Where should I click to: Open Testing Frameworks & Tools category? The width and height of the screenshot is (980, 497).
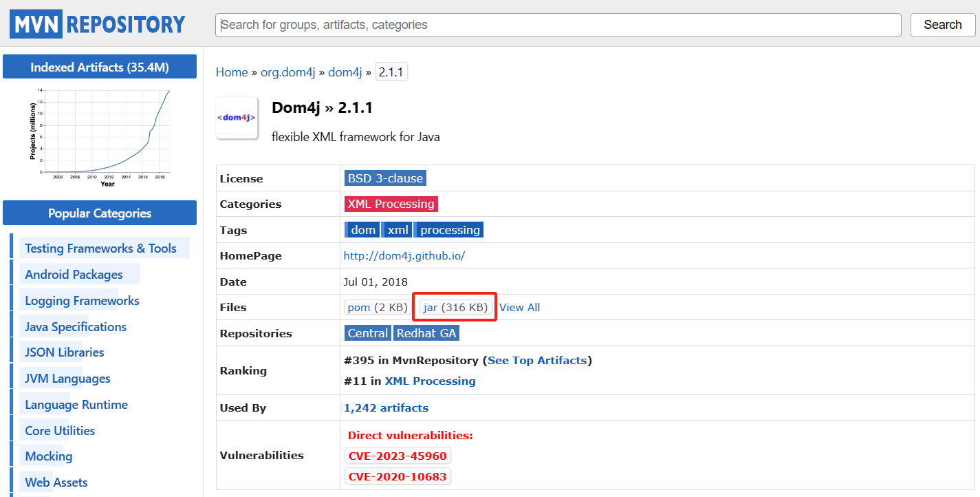(x=101, y=248)
